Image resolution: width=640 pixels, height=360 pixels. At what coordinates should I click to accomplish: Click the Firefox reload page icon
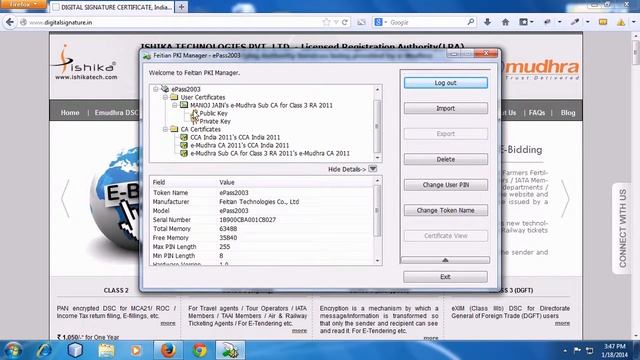pos(345,22)
